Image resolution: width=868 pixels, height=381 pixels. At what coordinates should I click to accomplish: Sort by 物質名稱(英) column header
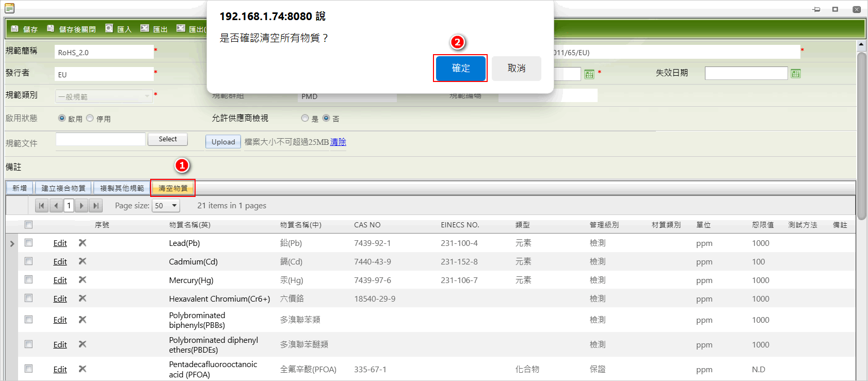tap(189, 225)
